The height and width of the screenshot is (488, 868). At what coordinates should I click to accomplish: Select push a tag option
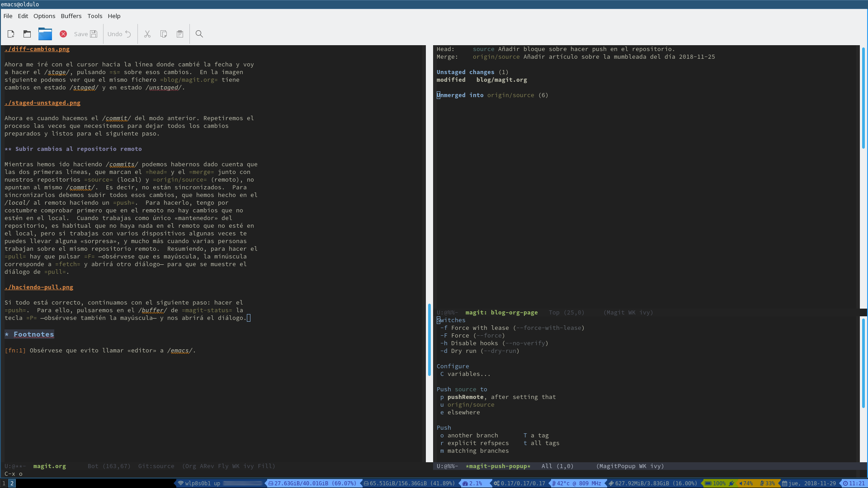[536, 435]
